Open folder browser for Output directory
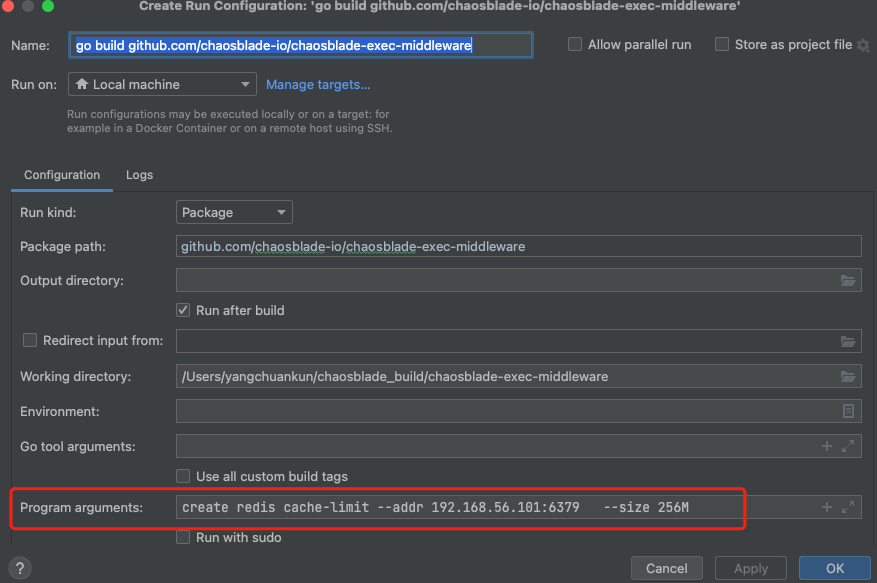 (848, 280)
